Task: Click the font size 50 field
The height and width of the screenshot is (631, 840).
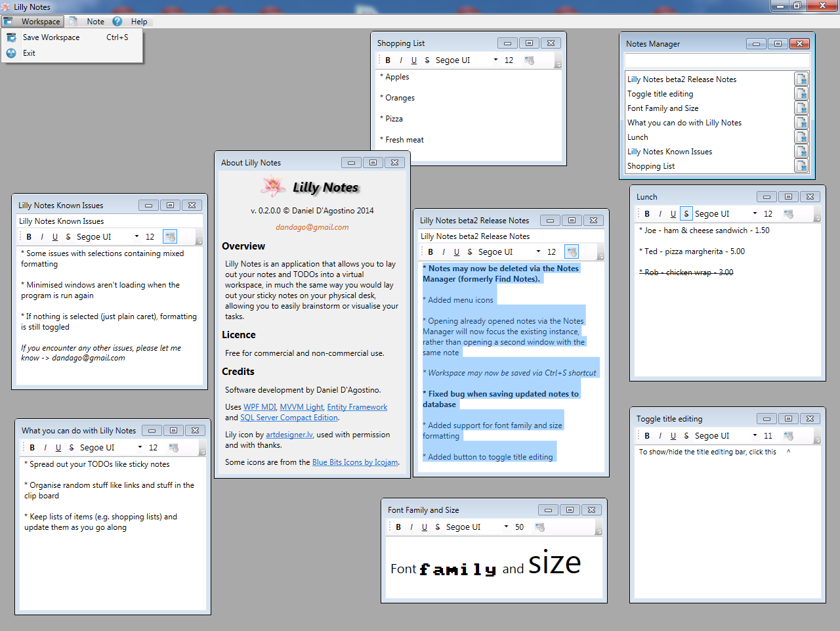Action: [x=520, y=527]
